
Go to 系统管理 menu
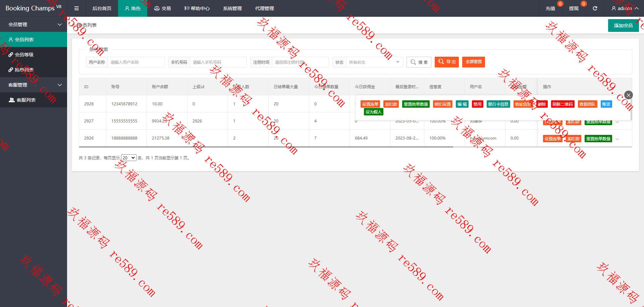(232, 8)
